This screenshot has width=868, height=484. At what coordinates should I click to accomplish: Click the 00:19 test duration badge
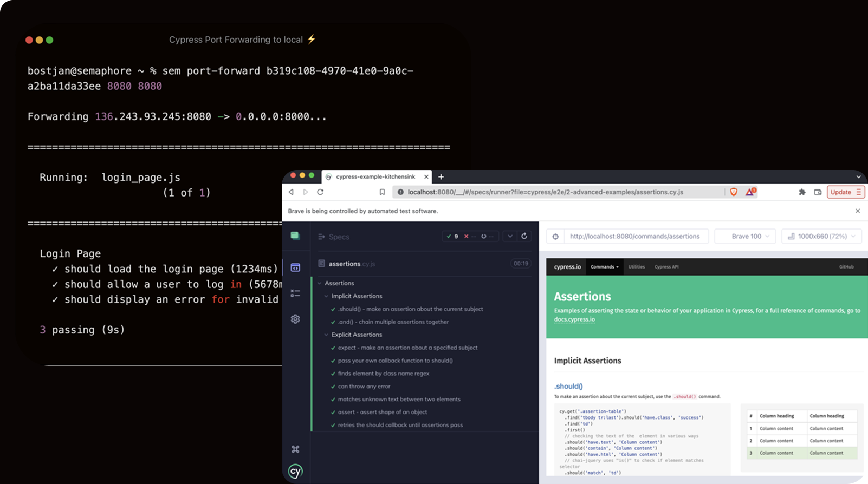coord(521,264)
